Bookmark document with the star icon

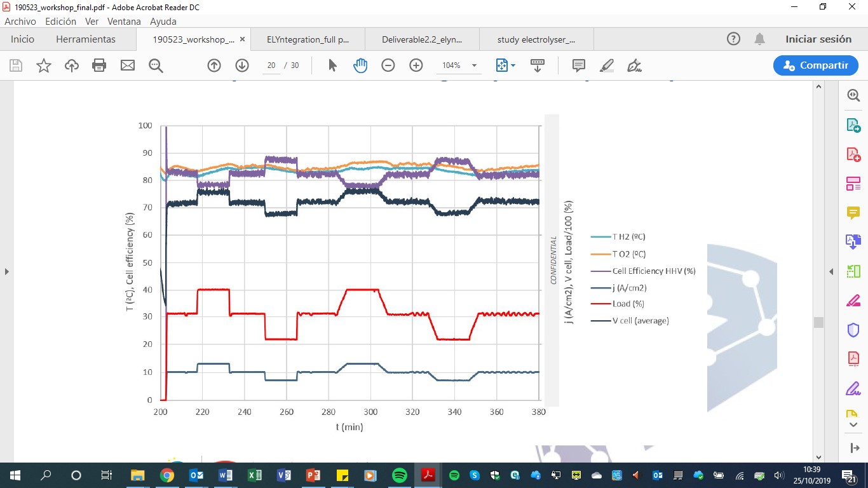pyautogui.click(x=44, y=65)
